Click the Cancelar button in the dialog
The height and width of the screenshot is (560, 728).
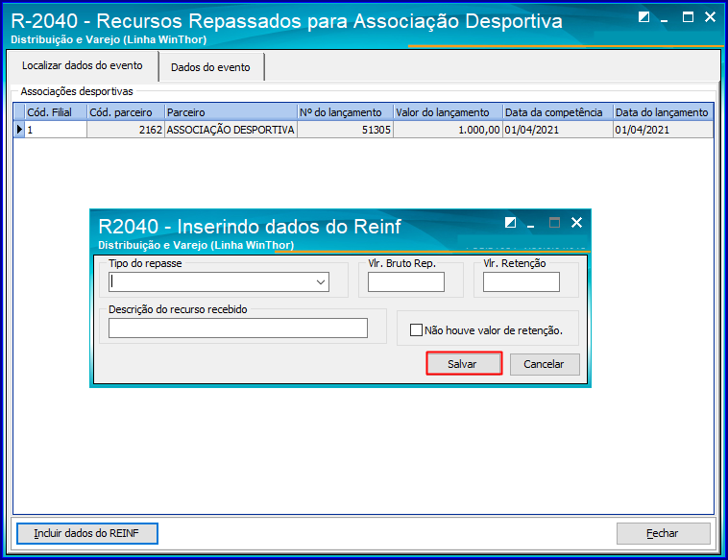(545, 364)
